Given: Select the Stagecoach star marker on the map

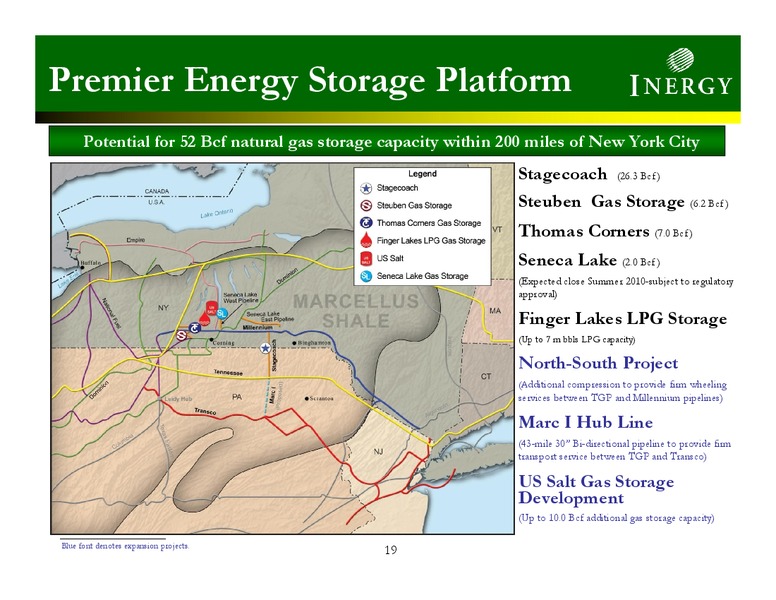Looking at the screenshot, I should (265, 348).
